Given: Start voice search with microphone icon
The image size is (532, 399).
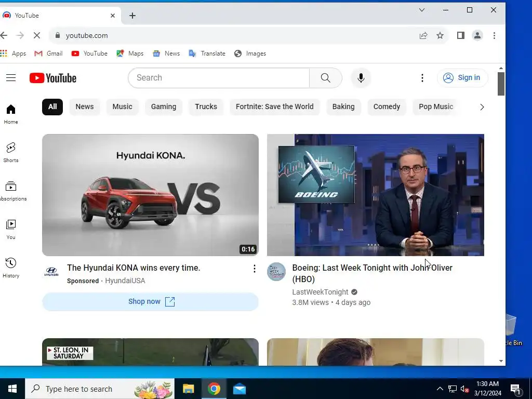Looking at the screenshot, I should [x=361, y=78].
